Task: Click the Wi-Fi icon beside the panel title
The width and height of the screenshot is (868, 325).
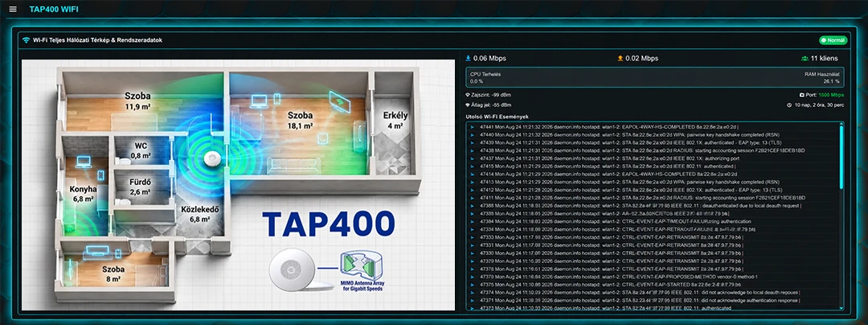Action: (26, 40)
